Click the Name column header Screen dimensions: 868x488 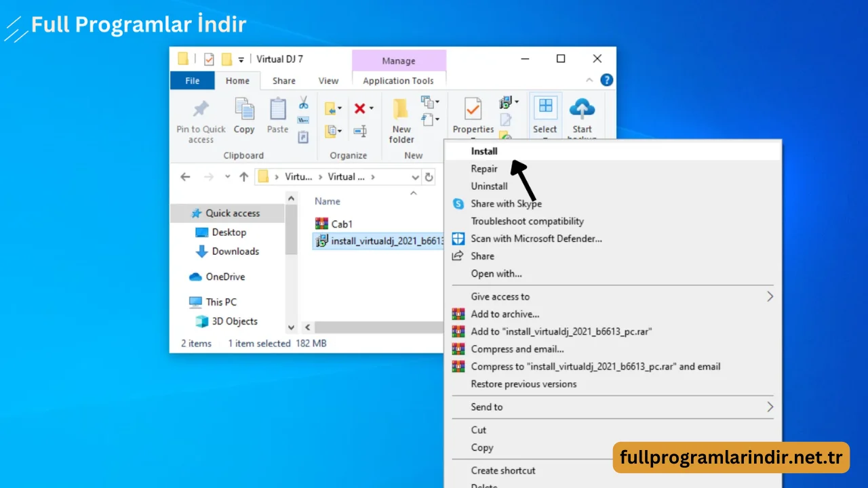(328, 201)
